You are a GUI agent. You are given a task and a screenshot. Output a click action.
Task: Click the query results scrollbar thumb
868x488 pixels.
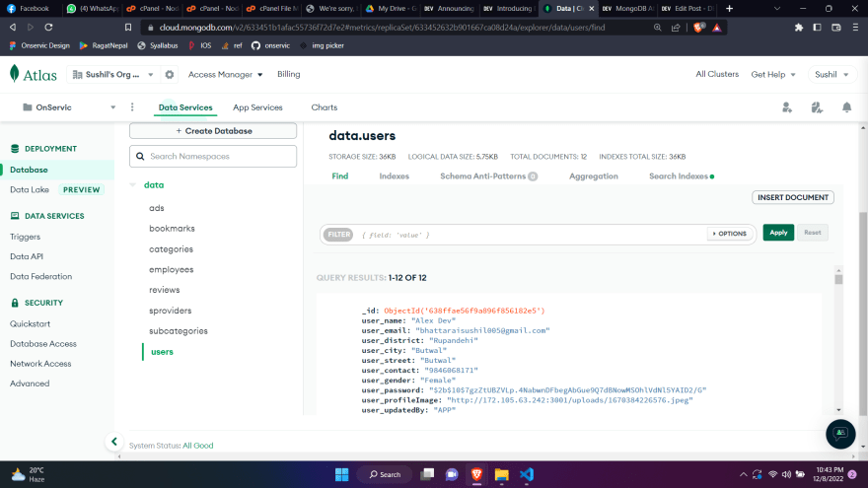(838, 279)
